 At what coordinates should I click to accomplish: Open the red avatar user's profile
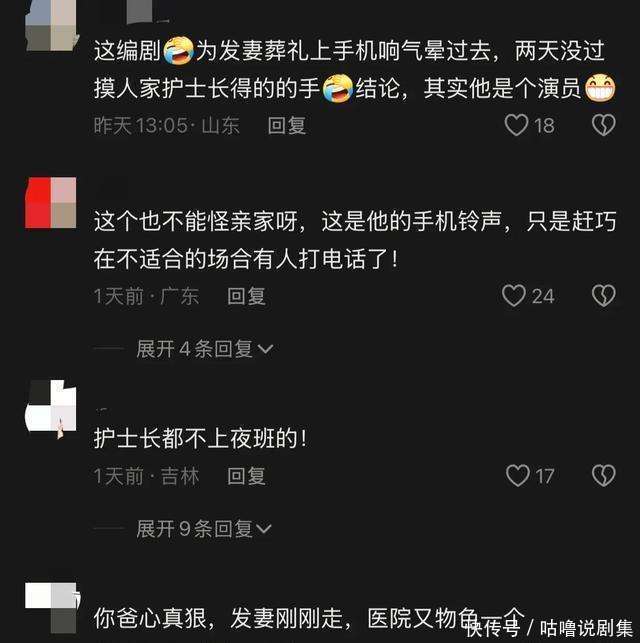pyautogui.click(x=51, y=203)
